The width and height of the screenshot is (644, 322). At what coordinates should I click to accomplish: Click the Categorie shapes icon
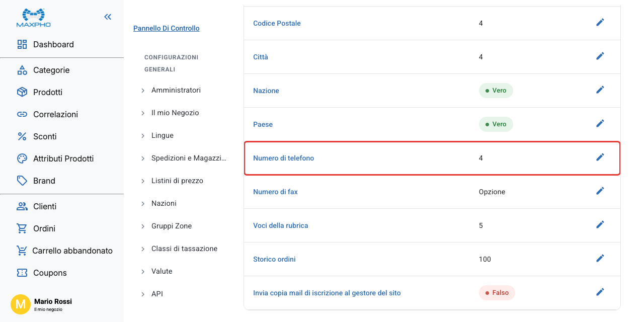tap(22, 70)
